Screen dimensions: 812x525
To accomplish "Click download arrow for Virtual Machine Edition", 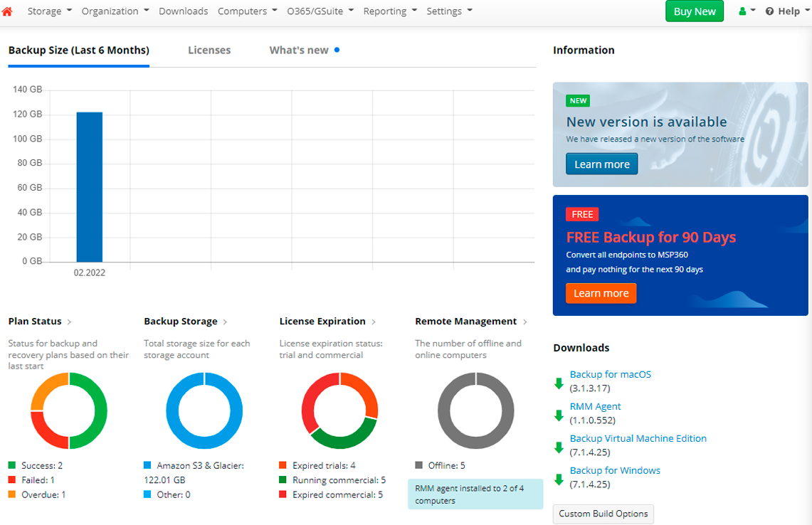I will (x=559, y=447).
